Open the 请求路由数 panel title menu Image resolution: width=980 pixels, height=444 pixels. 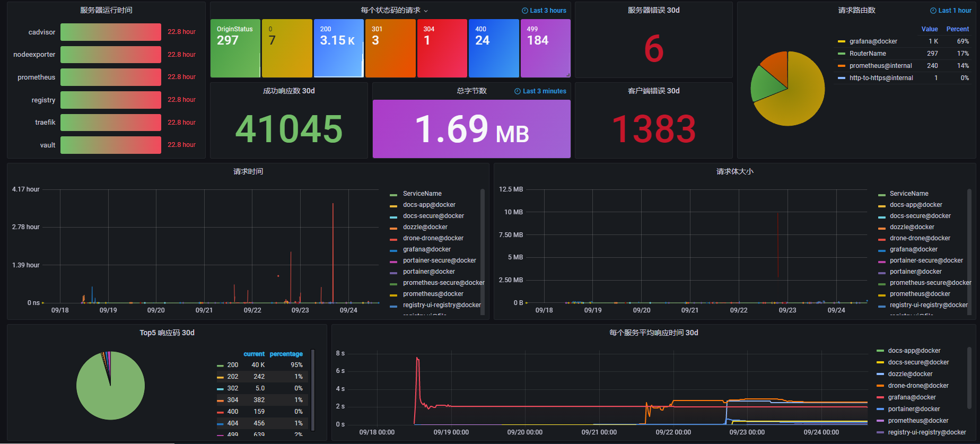coord(856,10)
